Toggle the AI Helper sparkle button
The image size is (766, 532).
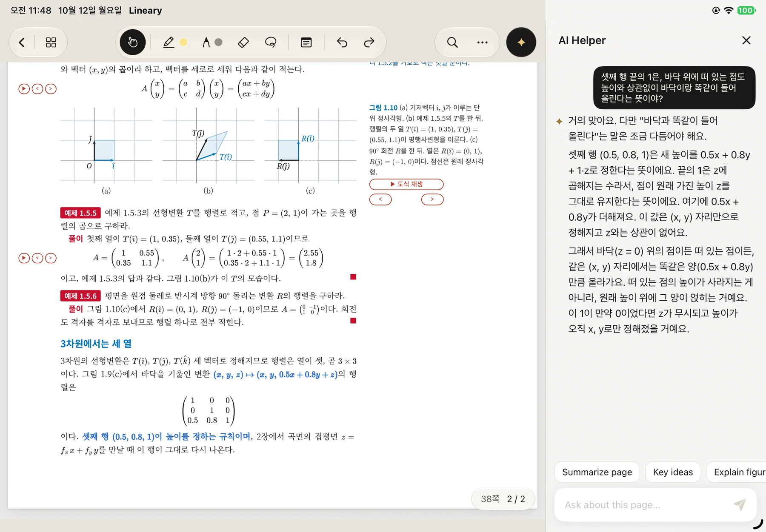coord(521,42)
